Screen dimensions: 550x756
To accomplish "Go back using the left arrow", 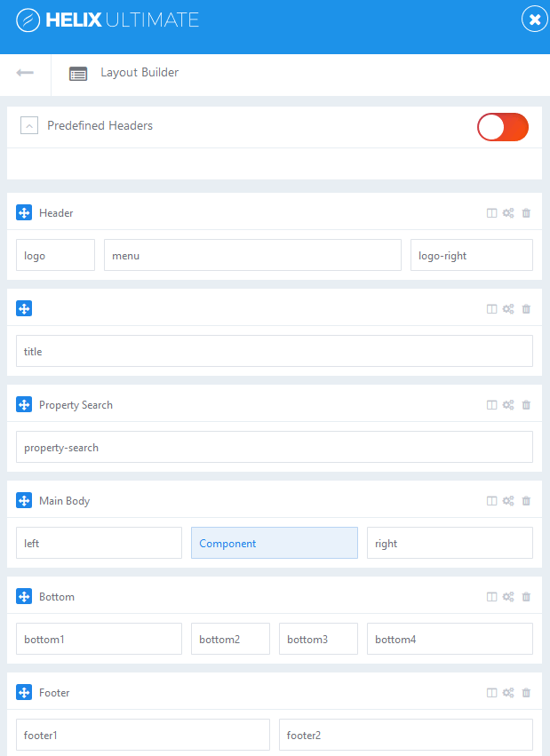I will [x=25, y=73].
